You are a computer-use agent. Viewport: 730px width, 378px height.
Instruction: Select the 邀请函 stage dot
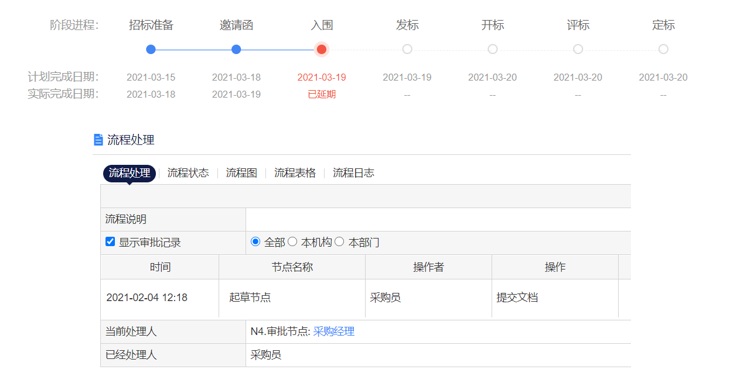tap(236, 49)
